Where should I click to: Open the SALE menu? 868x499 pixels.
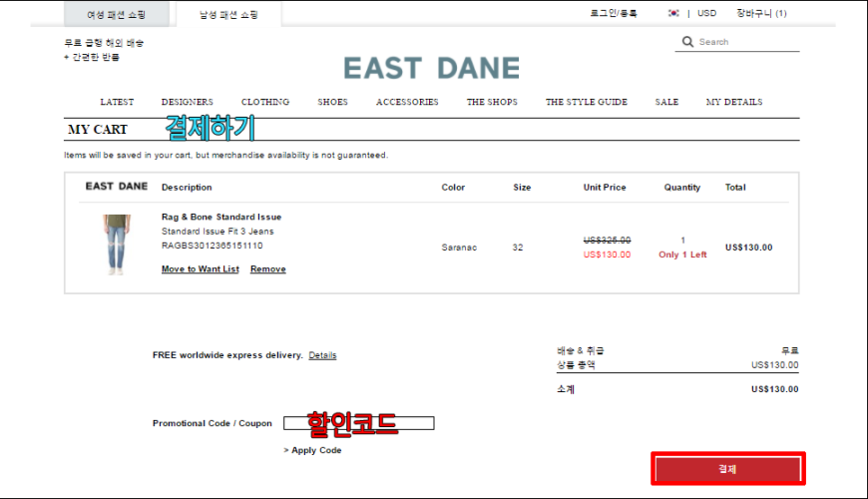point(666,102)
